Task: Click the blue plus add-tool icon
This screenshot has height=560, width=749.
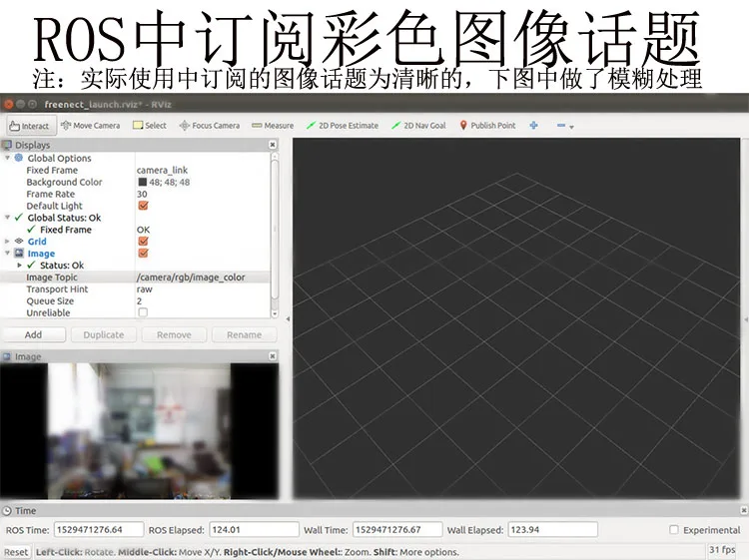Action: pos(533,126)
